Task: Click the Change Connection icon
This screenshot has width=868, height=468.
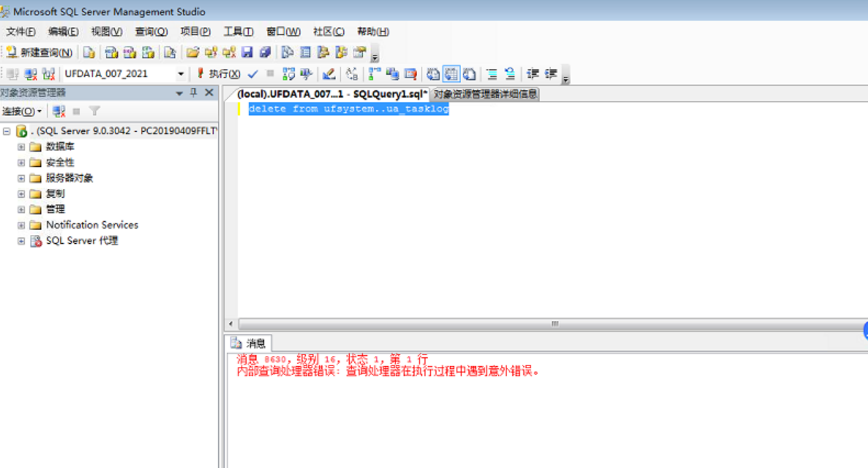Action: point(49,74)
